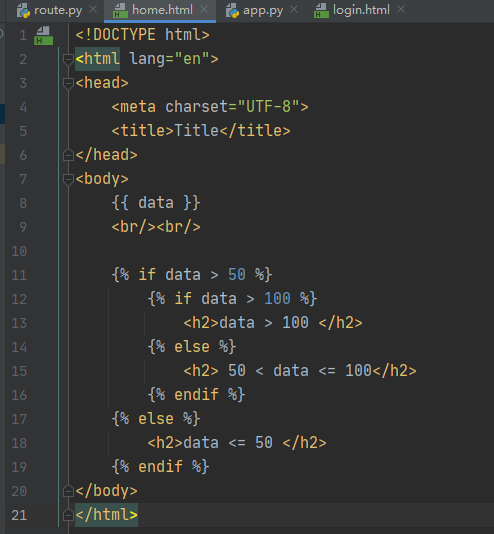Click line number 1 in the gutter
The width and height of the screenshot is (494, 534).
pos(23,35)
